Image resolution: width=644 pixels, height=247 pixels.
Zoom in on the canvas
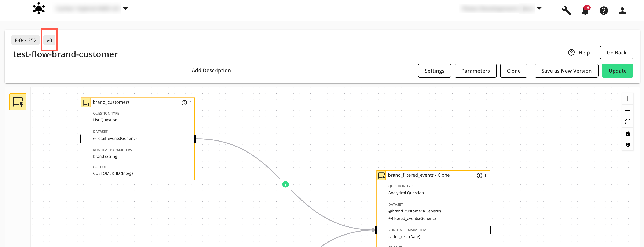pos(627,99)
